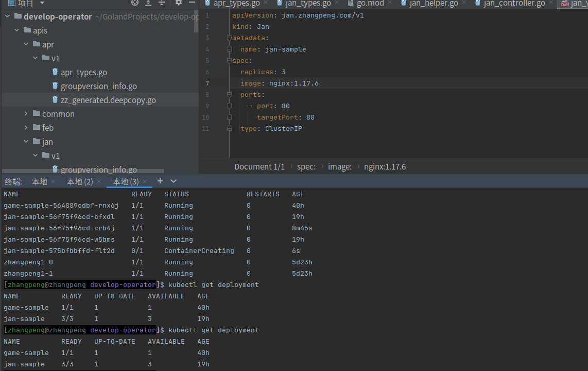588x371 pixels.
Task: Toggle the fold marker beside the ports line
Action: pyautogui.click(x=229, y=95)
